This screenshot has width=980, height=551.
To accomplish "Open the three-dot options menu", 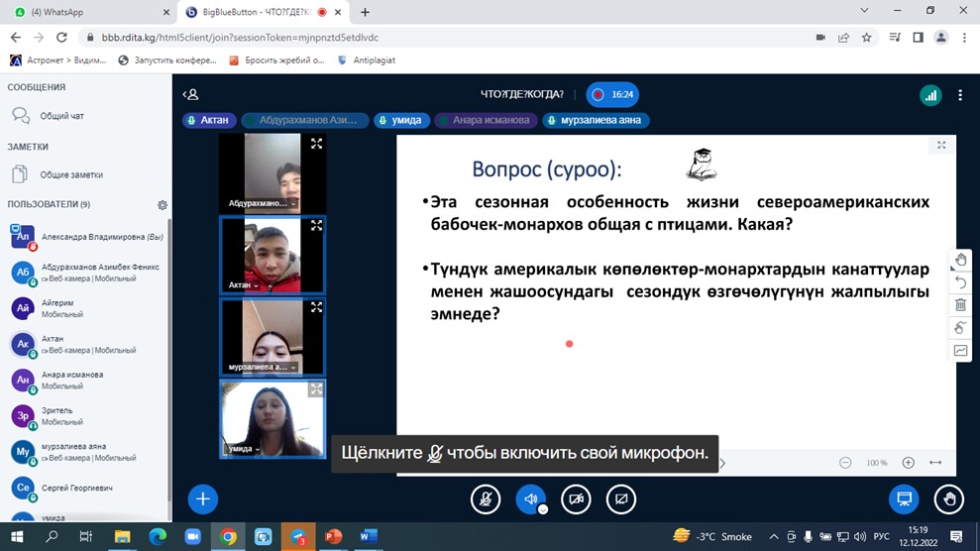I will point(959,95).
